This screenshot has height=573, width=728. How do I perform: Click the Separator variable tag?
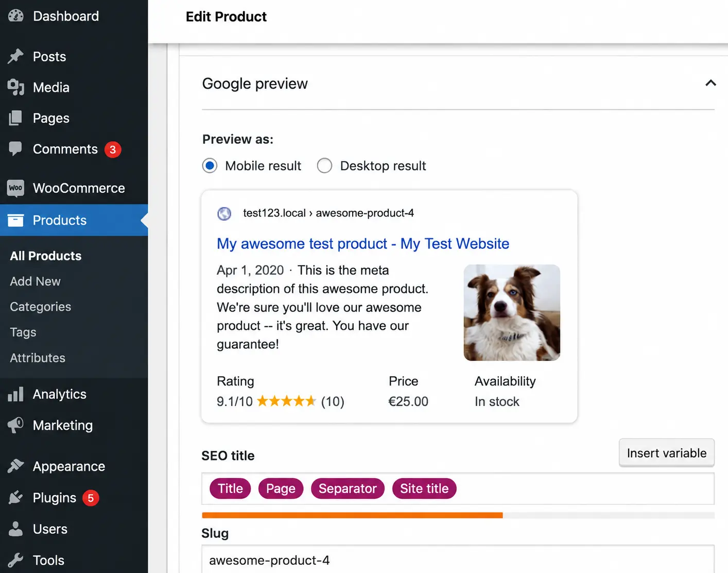(x=348, y=488)
